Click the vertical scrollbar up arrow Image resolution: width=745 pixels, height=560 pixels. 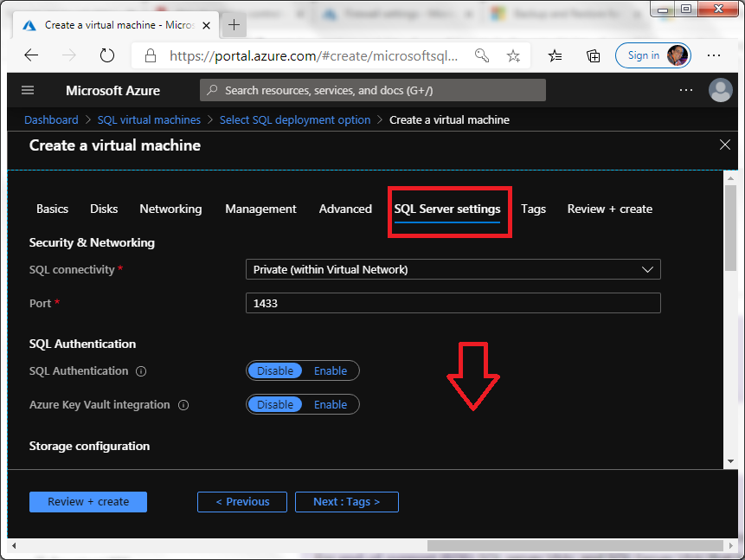[x=730, y=177]
